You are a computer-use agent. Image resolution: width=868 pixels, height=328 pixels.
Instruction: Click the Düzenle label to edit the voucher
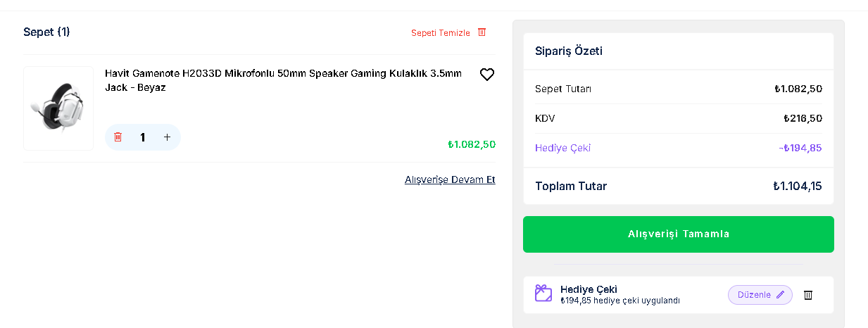point(754,295)
